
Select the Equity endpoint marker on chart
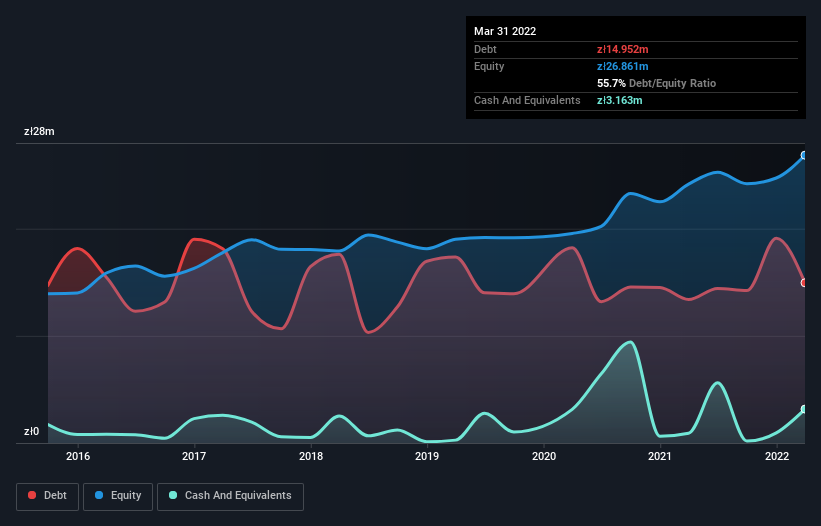click(804, 155)
